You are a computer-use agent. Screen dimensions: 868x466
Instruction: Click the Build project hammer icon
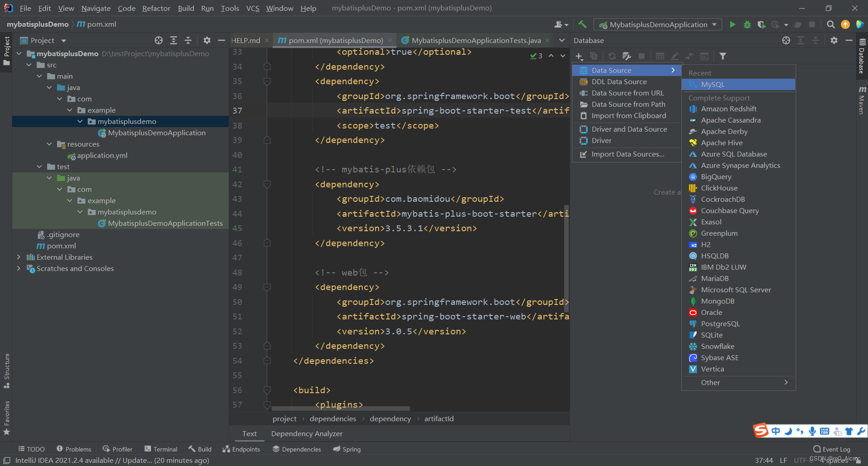click(x=582, y=24)
